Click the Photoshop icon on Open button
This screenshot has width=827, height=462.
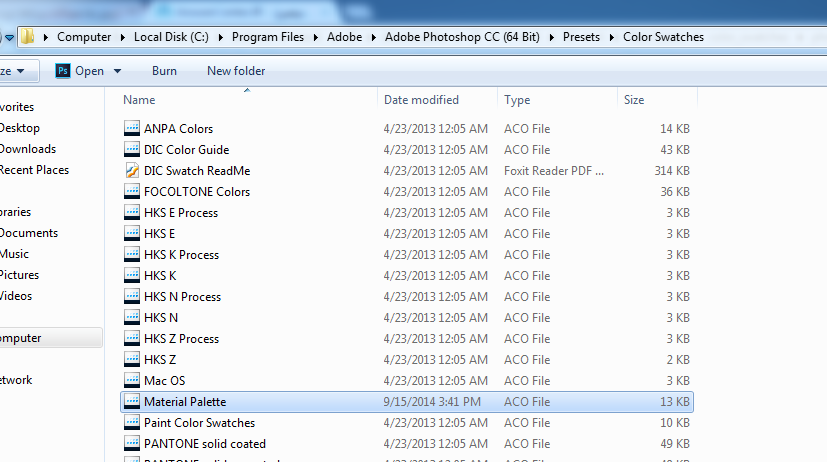(62, 71)
